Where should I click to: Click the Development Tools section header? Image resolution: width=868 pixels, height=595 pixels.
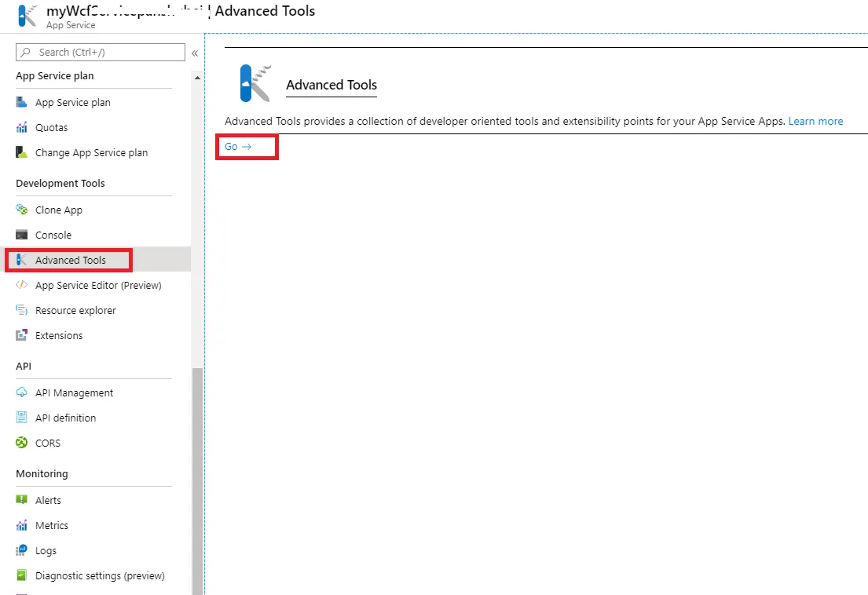pyautogui.click(x=60, y=183)
